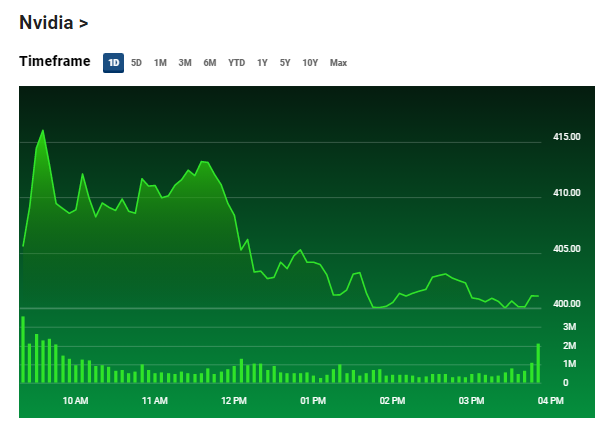
Task: Show year-to-date with the YTD button
Action: [x=236, y=63]
